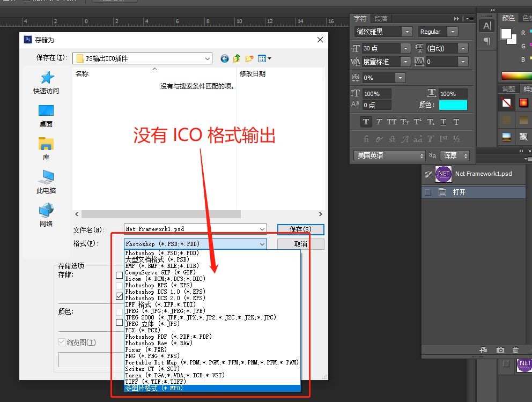Open Network (网络) location
The image size is (532, 402).
(x=46, y=215)
